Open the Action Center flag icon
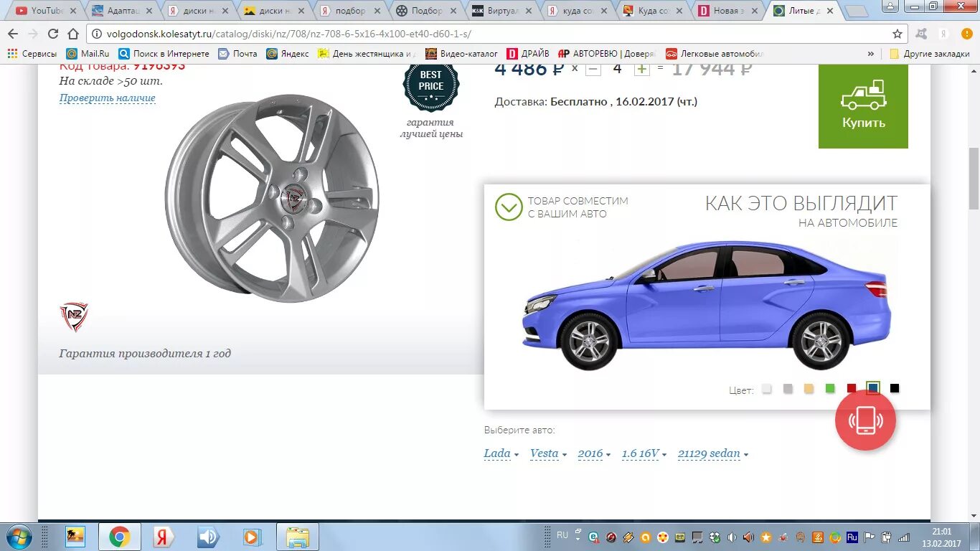This screenshot has width=980, height=551. click(869, 537)
